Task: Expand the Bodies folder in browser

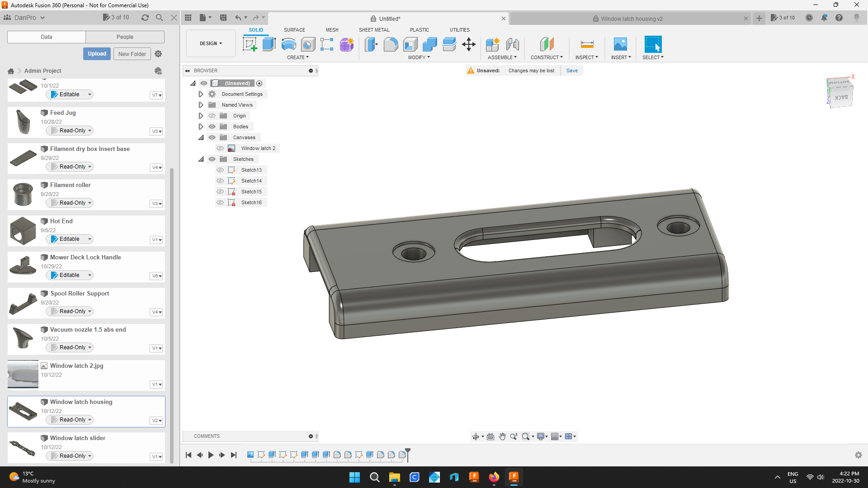Action: tap(201, 127)
